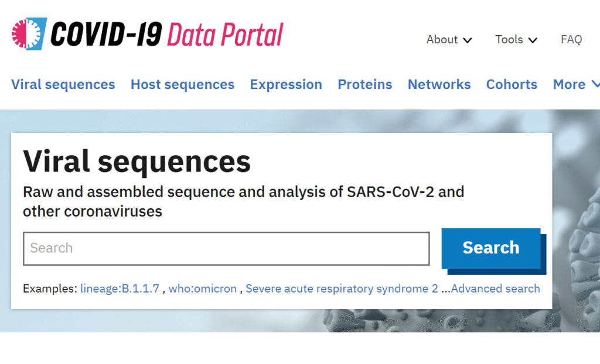Use the who:omicron example search
Image resolution: width=600 pixels, height=364 pixels.
[x=203, y=289]
